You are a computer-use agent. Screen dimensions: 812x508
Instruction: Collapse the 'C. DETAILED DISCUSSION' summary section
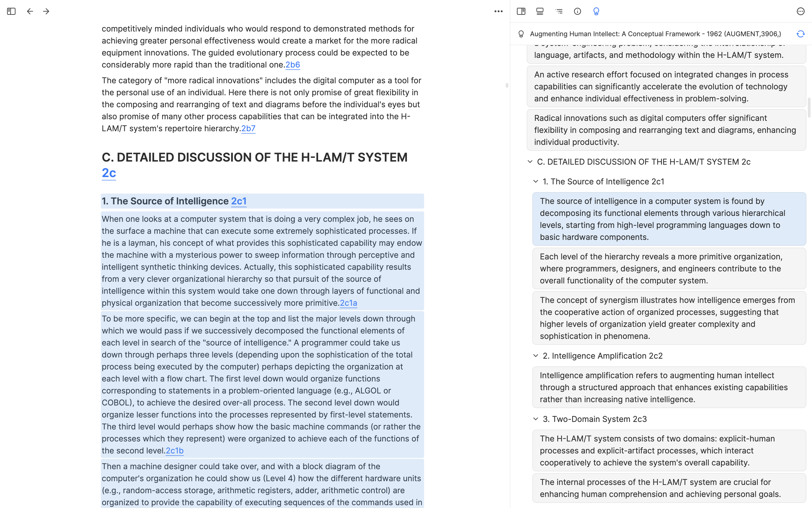[530, 162]
